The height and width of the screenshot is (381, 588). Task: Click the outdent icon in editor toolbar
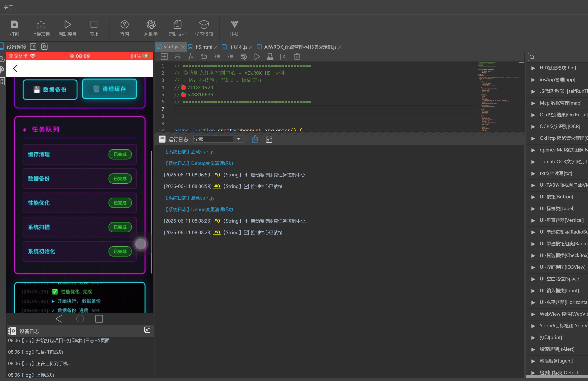coord(217,57)
